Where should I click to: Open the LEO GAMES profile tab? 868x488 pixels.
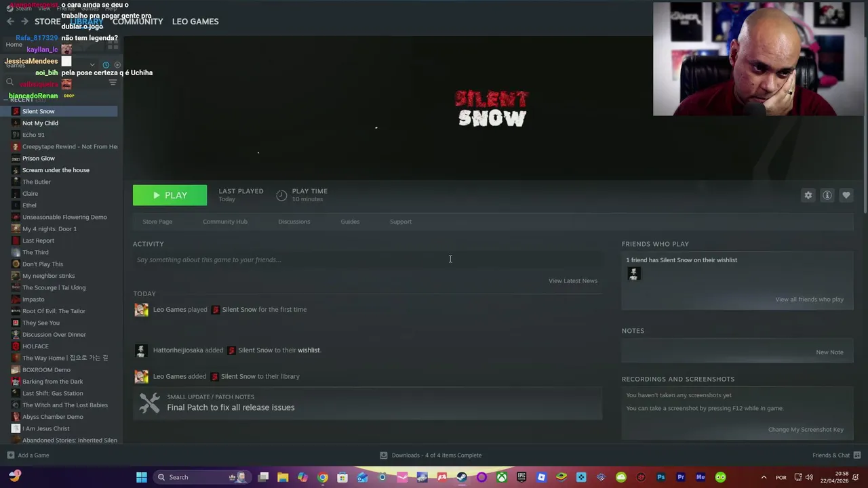point(195,22)
